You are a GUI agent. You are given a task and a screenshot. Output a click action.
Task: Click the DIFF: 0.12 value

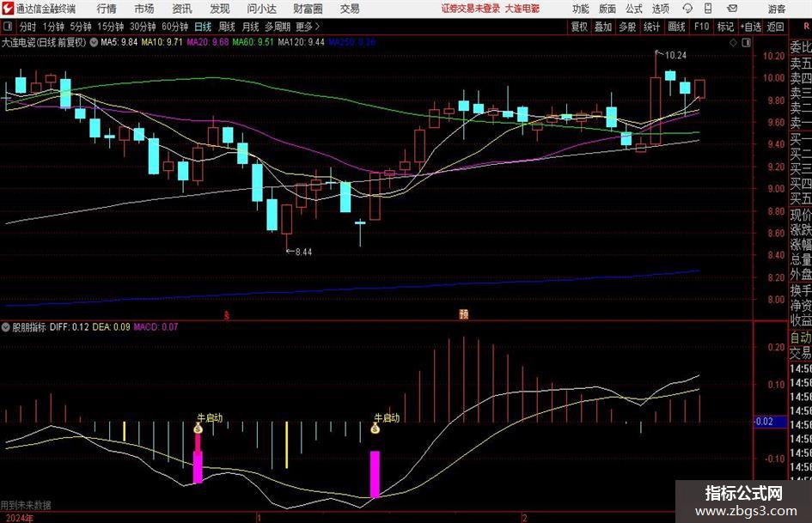(70, 327)
